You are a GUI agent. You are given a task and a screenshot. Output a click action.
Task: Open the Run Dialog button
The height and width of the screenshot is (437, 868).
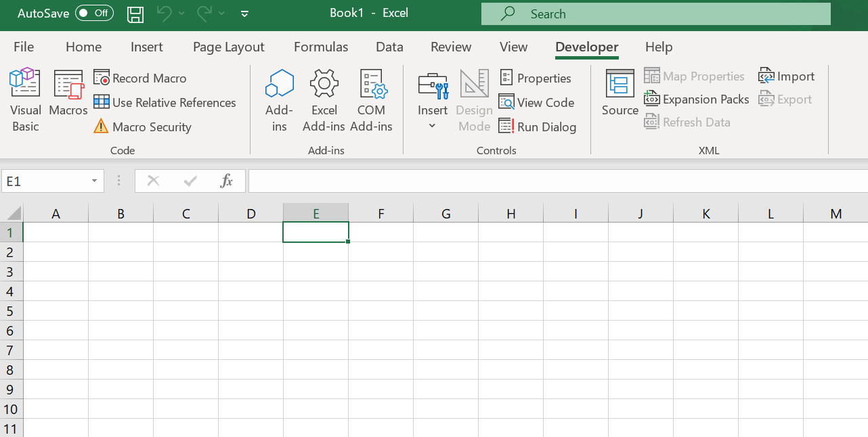[538, 127]
